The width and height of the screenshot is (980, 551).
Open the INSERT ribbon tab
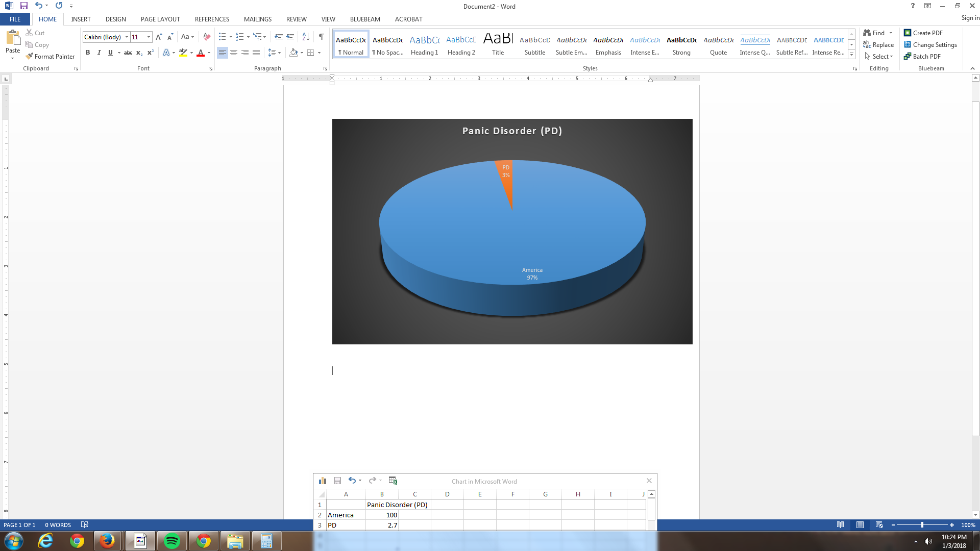[81, 19]
